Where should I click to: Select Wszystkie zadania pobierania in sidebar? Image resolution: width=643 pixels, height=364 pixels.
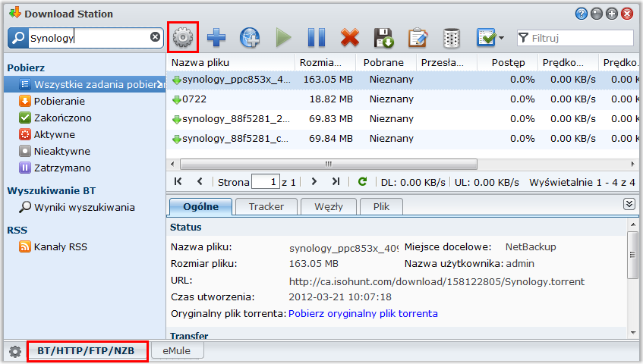coord(85,84)
